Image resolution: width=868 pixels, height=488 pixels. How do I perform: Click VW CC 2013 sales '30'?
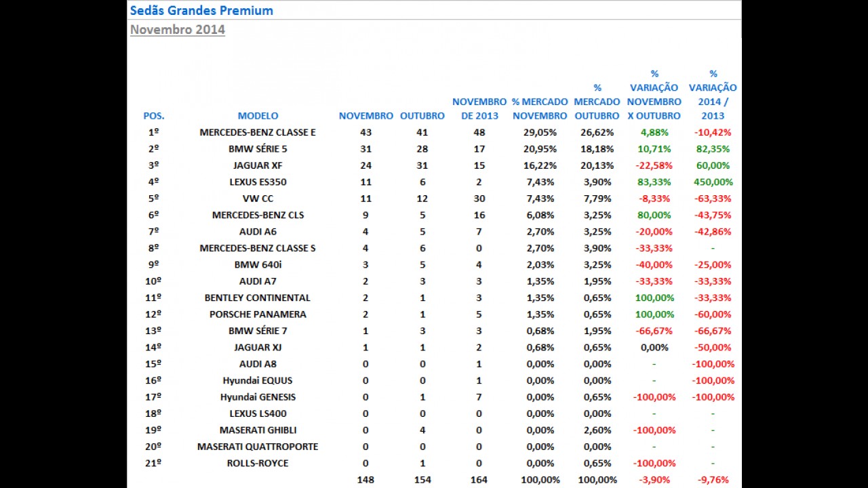479,199
